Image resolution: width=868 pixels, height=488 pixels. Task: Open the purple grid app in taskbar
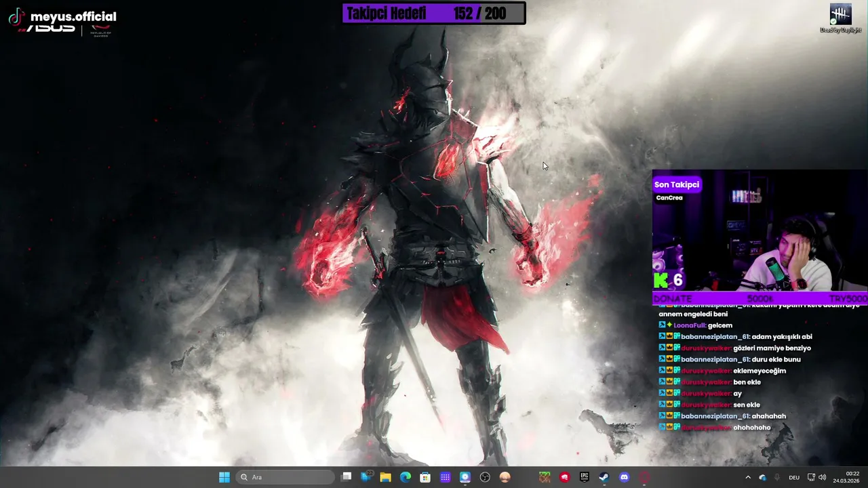click(445, 477)
